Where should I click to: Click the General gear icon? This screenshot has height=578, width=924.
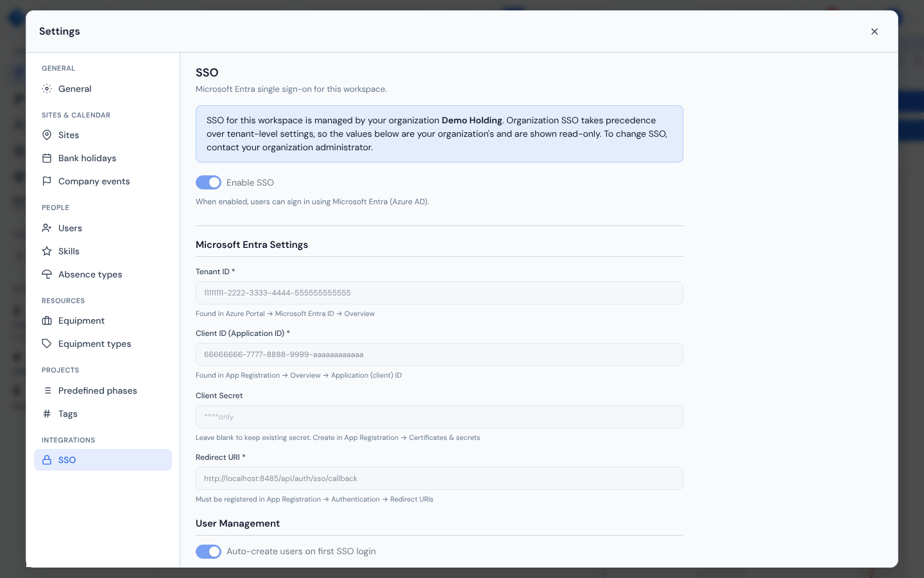[47, 89]
